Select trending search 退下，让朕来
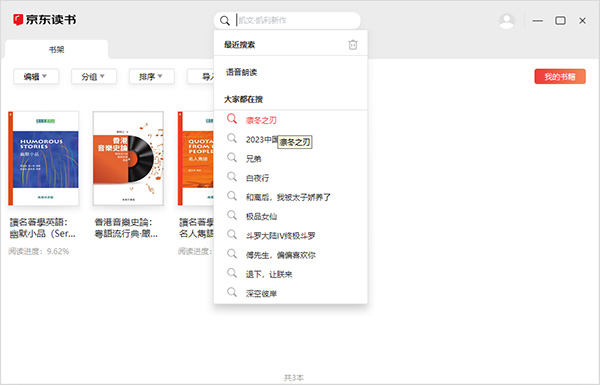The width and height of the screenshot is (600, 385). pos(269,274)
